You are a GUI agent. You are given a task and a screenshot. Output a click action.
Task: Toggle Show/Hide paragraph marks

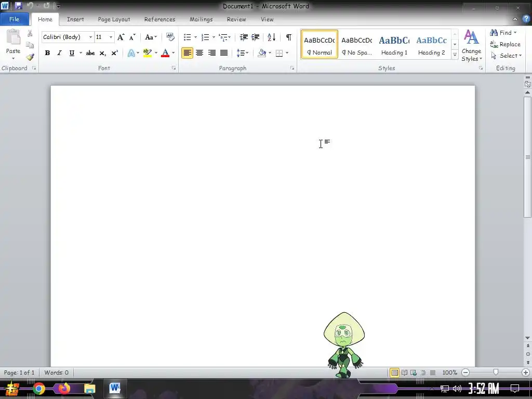pos(289,37)
